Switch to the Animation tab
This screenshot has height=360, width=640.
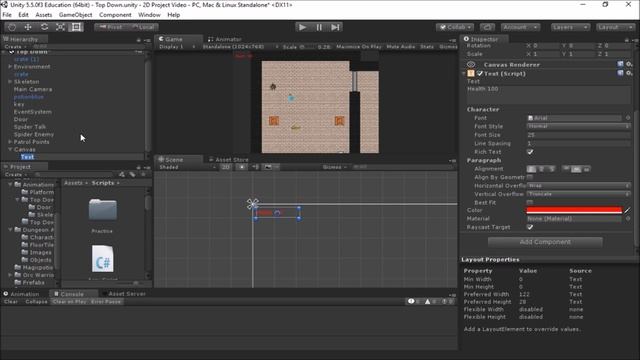click(x=21, y=294)
